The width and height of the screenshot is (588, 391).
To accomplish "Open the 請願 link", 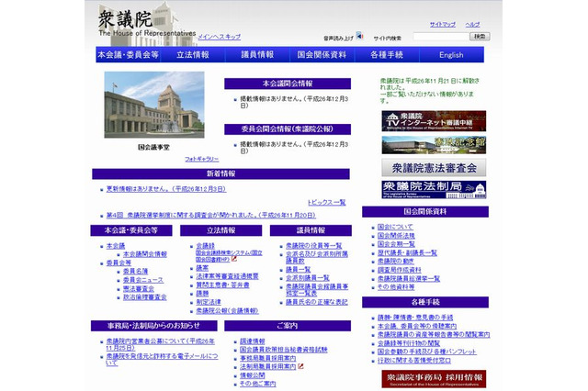I will pos(202,294).
